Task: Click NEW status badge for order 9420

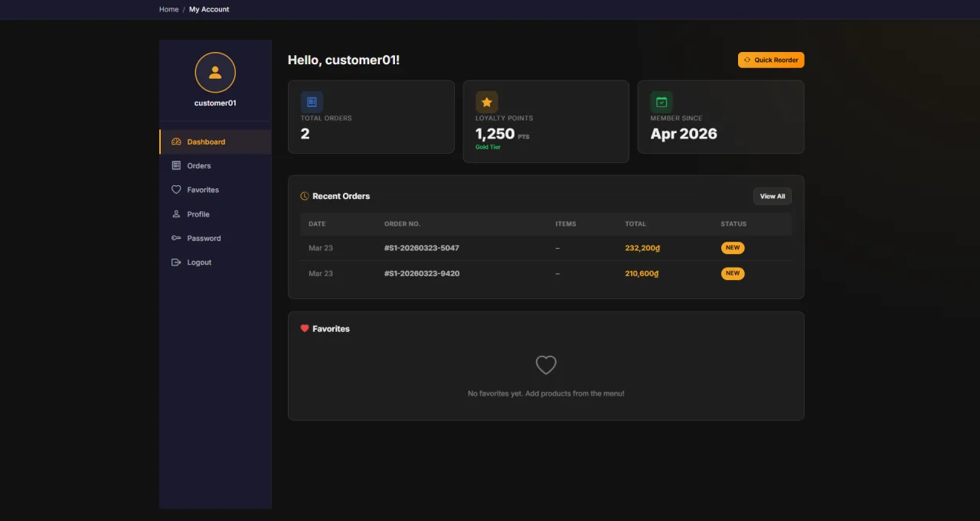Action: pyautogui.click(x=733, y=273)
